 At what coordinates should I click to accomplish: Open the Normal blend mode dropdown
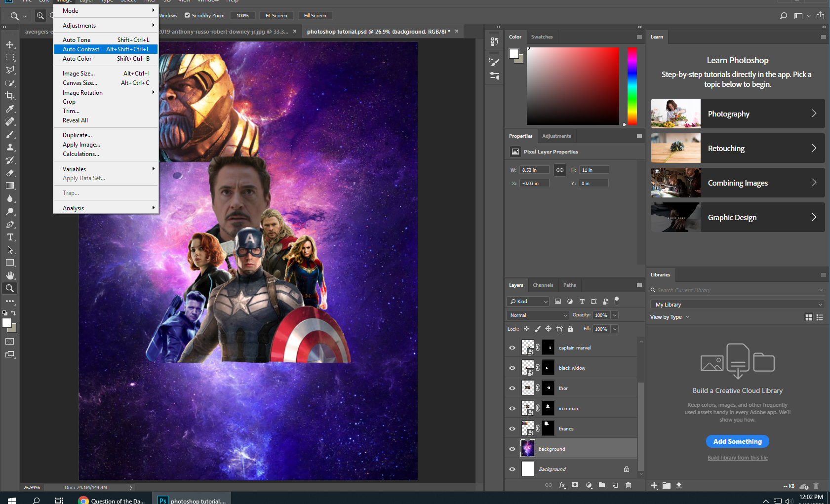(538, 315)
